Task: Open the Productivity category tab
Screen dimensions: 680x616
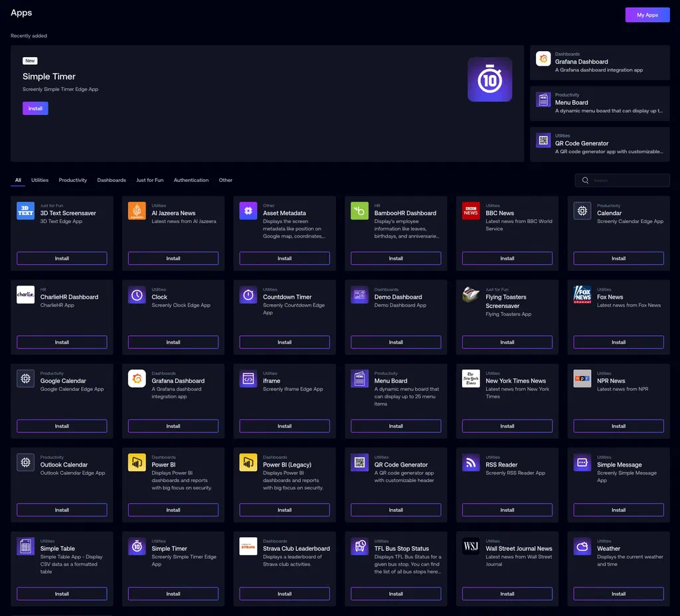Action: click(x=73, y=180)
